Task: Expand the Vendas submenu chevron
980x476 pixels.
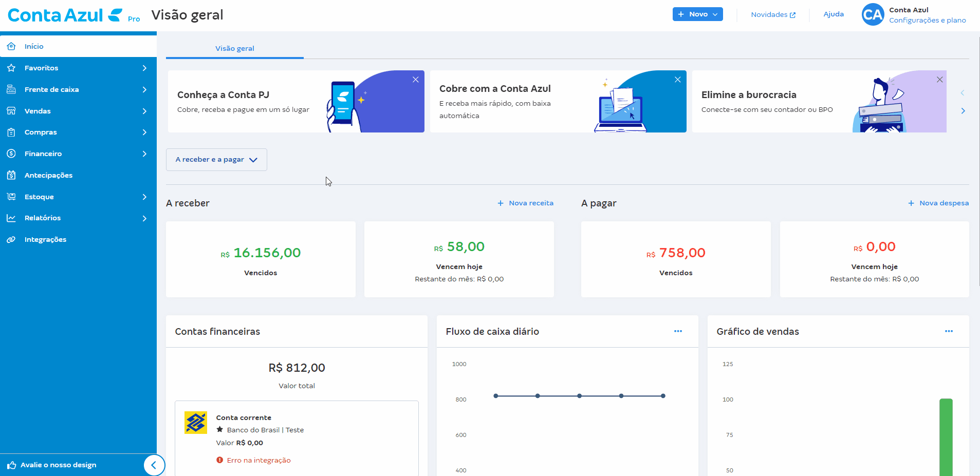Action: tap(144, 111)
